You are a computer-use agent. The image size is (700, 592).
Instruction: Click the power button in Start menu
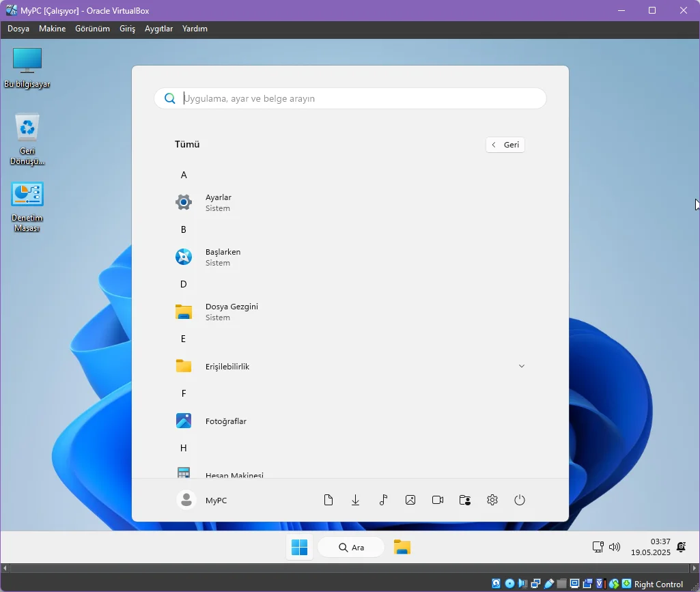520,500
